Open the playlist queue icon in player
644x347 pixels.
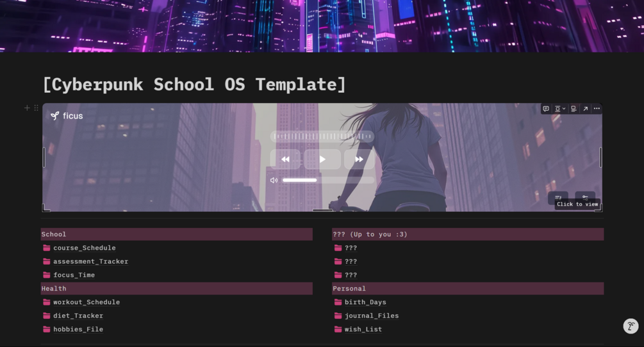[557, 198]
